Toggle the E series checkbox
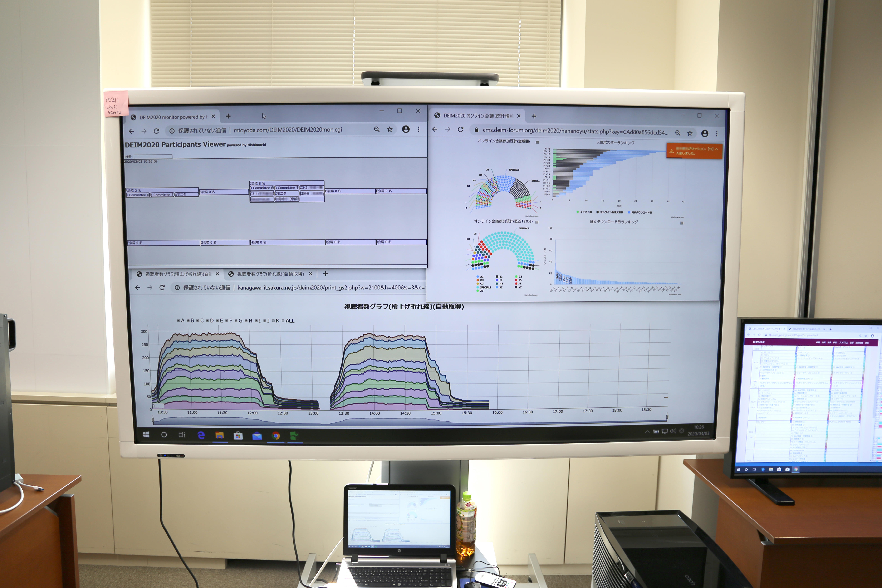Screen dimensions: 882x588 [x=217, y=321]
